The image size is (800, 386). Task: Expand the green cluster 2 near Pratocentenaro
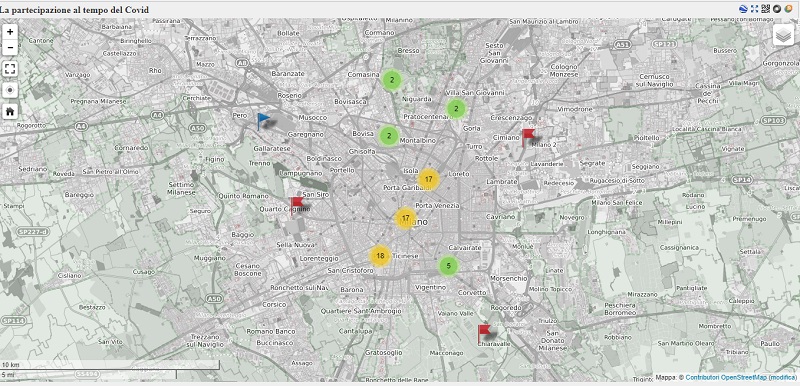[x=456, y=108]
